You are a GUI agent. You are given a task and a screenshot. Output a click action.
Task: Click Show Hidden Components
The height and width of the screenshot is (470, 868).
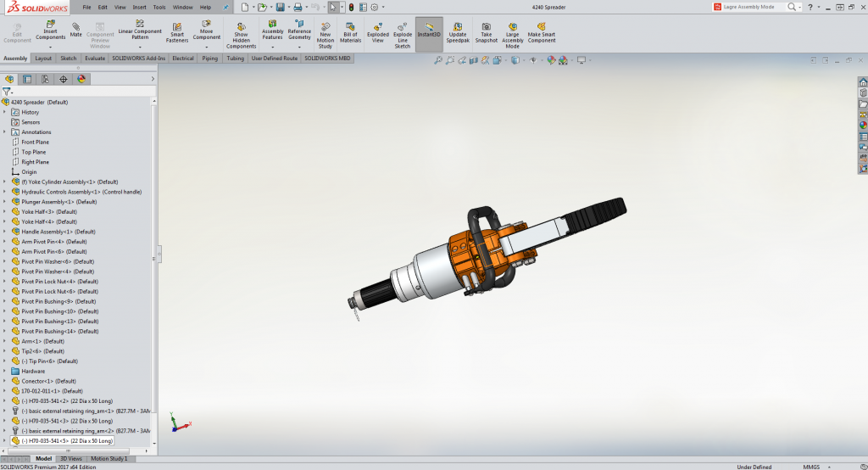[241, 36]
